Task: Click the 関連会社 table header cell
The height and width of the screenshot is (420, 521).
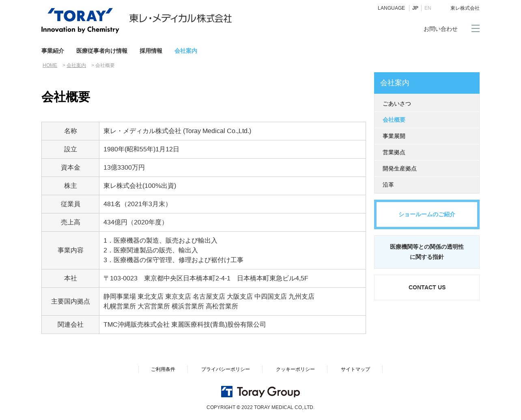Action: (71, 325)
